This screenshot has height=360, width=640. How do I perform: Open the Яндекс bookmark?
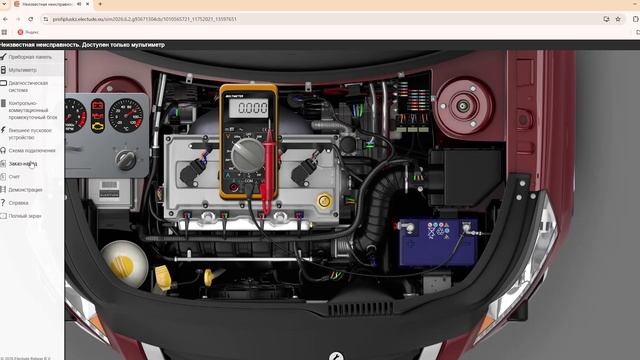click(x=28, y=32)
